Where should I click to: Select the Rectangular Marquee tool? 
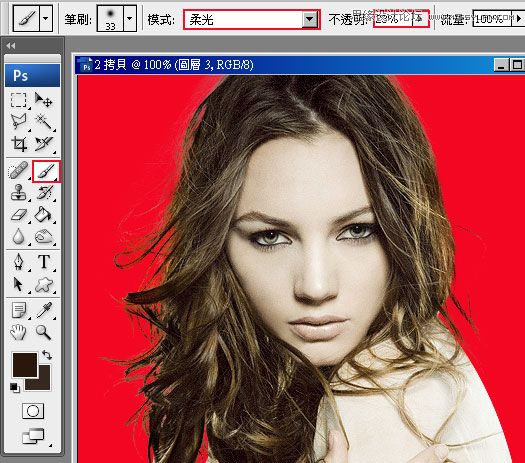(x=18, y=100)
